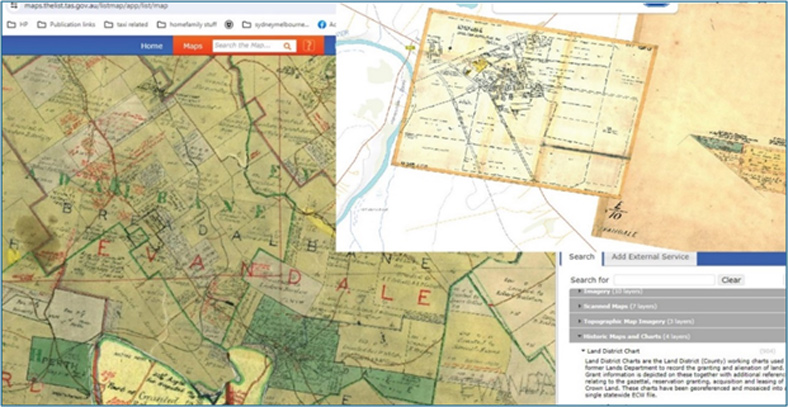Expand the Topographic Map Imagery group
This screenshot has height=407, width=788.
(x=630, y=321)
